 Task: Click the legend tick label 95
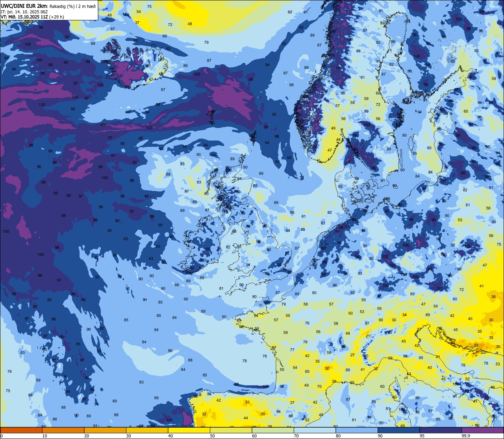coord(422,436)
